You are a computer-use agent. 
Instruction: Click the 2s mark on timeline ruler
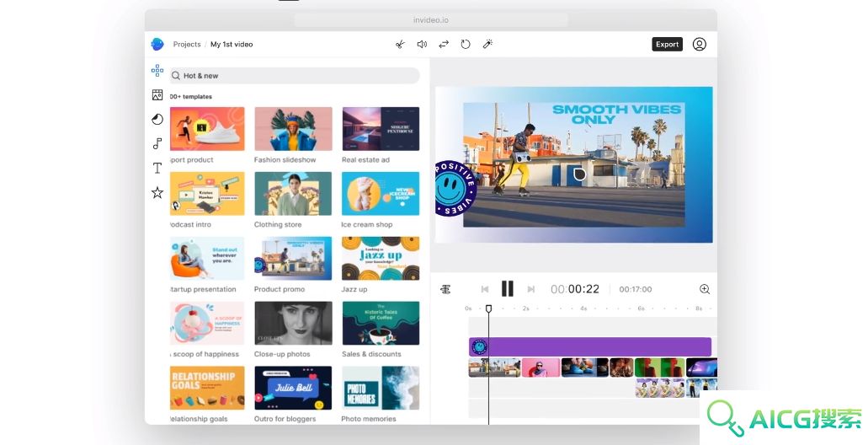(x=526, y=308)
